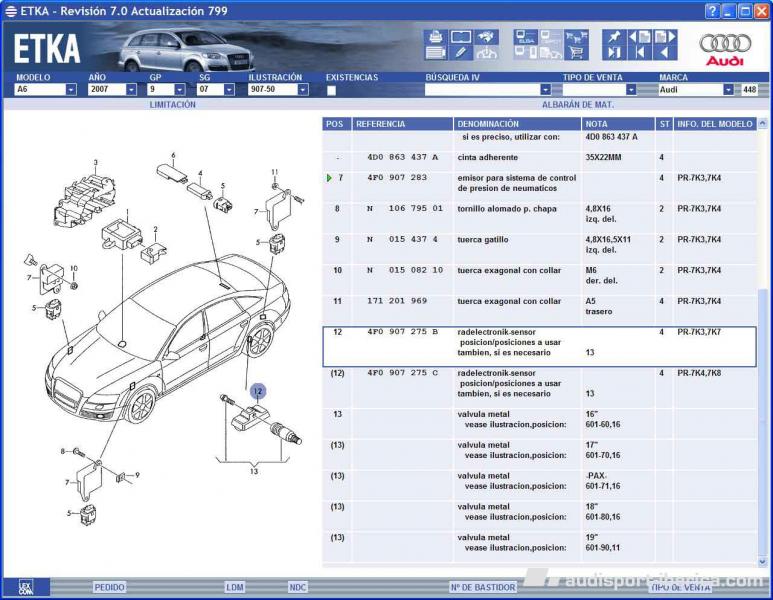Click note 601-60,16 in valvula metal row
This screenshot has height=600, width=773.
[603, 424]
